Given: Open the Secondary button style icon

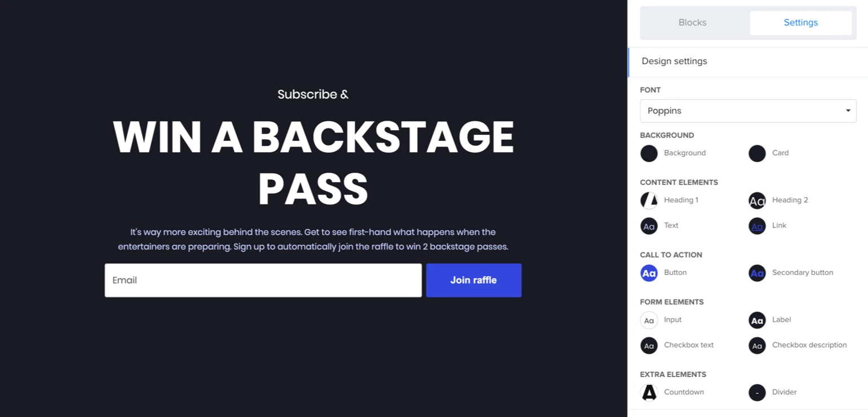Looking at the screenshot, I should click(x=757, y=273).
